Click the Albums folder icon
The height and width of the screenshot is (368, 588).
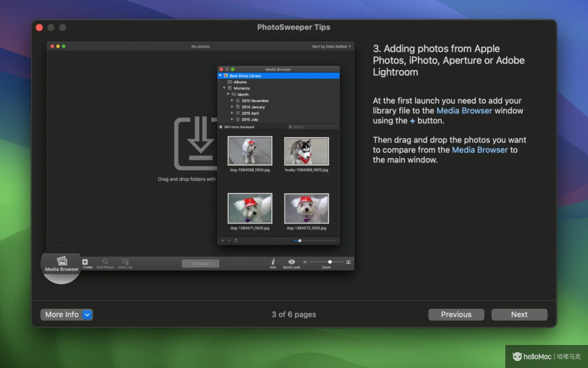pos(230,82)
